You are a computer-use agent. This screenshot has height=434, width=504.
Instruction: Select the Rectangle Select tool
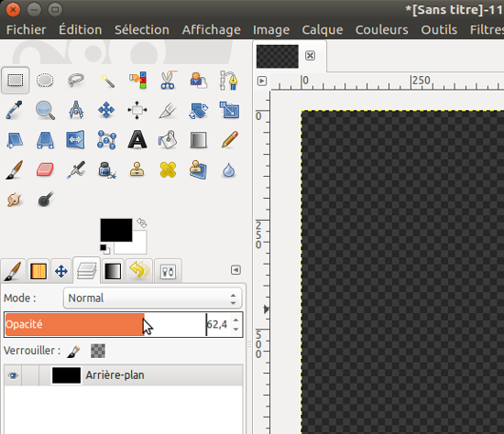click(15, 80)
